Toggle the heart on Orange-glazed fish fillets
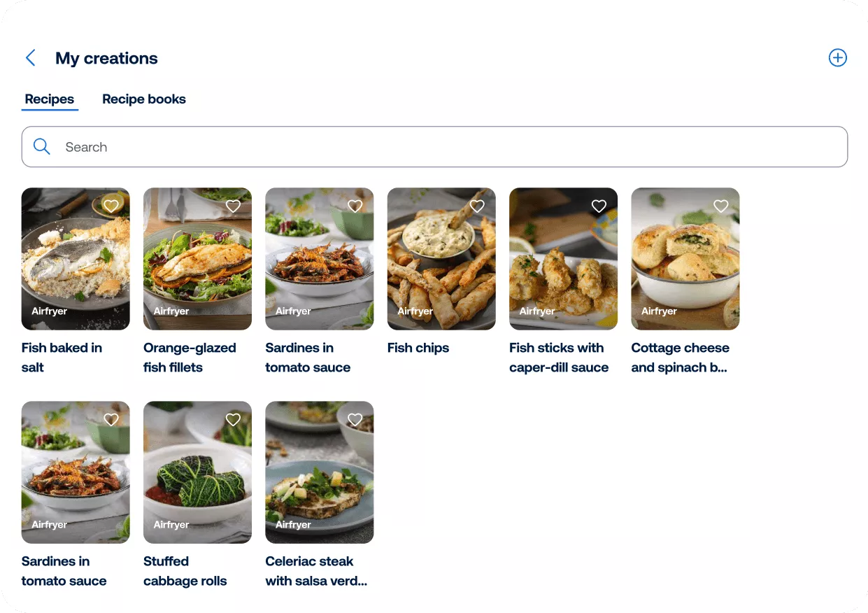The height and width of the screenshot is (613, 868). (233, 206)
